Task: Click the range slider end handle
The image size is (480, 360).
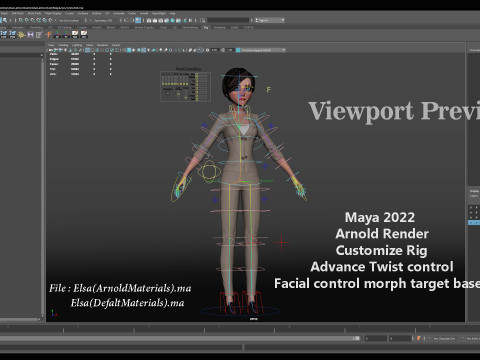Action: coord(357,338)
